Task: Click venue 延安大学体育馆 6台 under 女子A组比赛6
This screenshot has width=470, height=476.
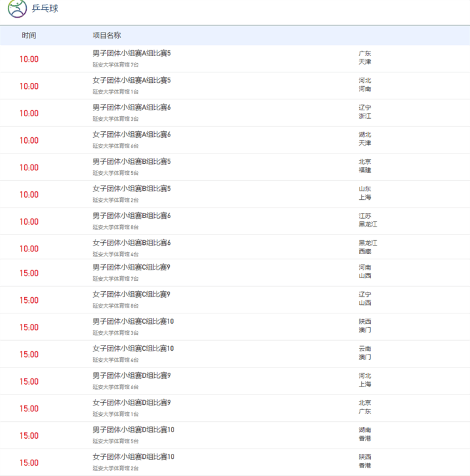Action: [x=116, y=146]
